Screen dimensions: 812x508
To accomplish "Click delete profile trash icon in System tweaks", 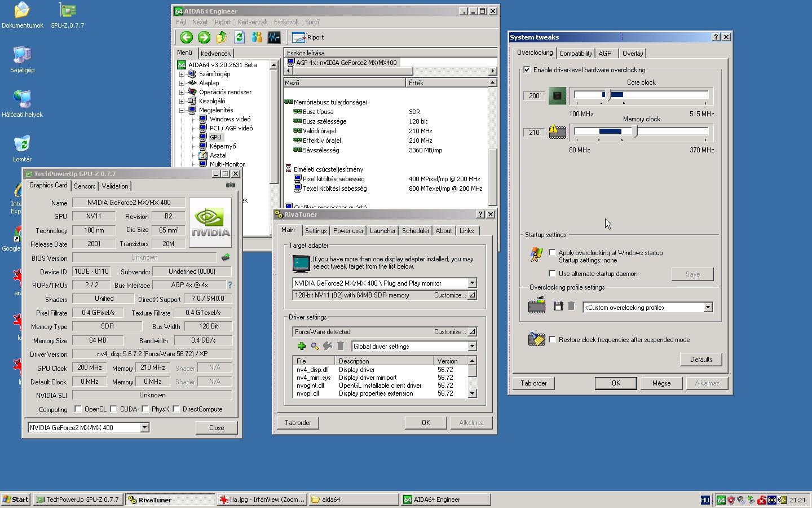I will click(571, 306).
